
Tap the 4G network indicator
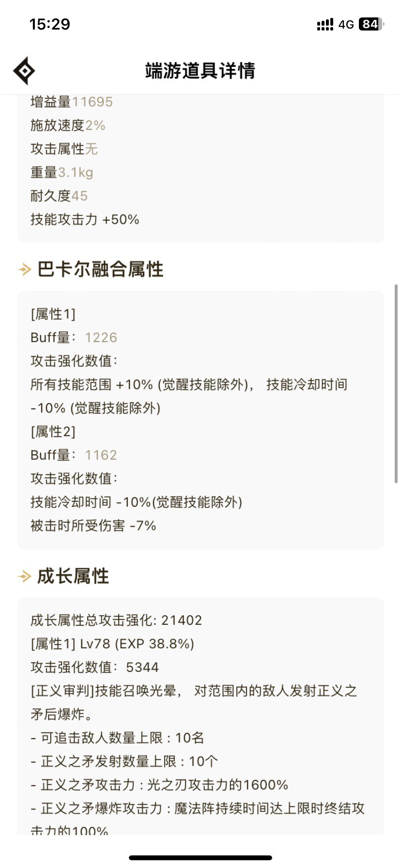click(346, 24)
